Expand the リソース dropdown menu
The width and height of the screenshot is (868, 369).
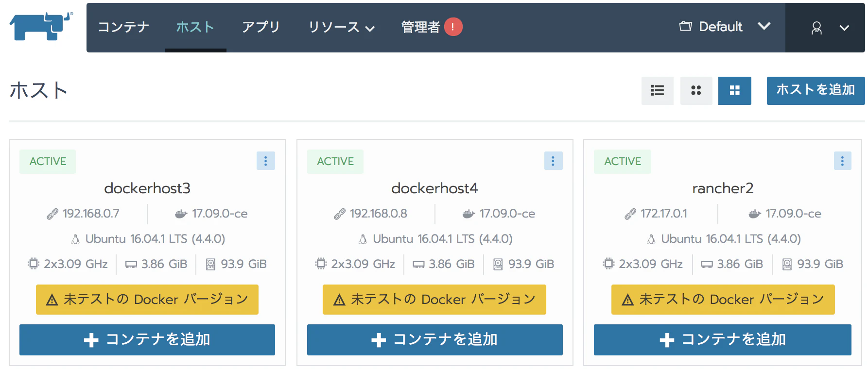tap(341, 27)
